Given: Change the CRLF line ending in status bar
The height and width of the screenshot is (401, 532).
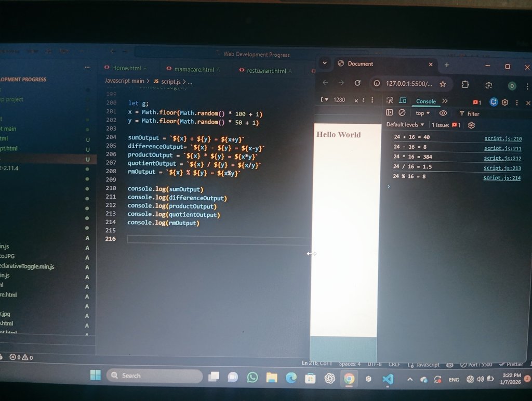Looking at the screenshot, I should click(394, 364).
